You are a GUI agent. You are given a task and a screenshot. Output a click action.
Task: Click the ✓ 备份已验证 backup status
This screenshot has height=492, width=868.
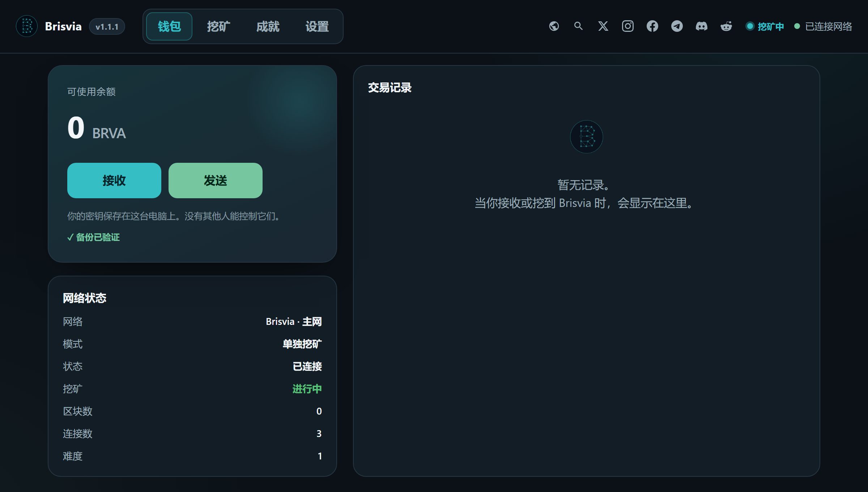(x=93, y=237)
